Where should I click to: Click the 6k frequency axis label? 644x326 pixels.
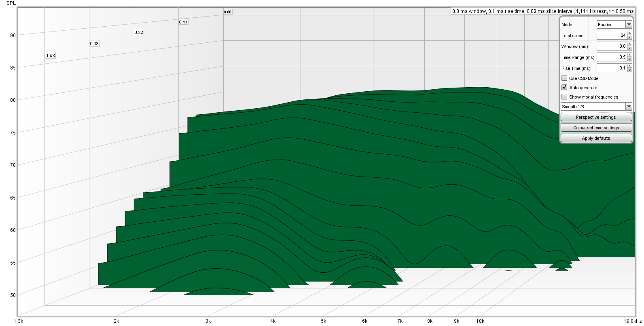[365, 321]
